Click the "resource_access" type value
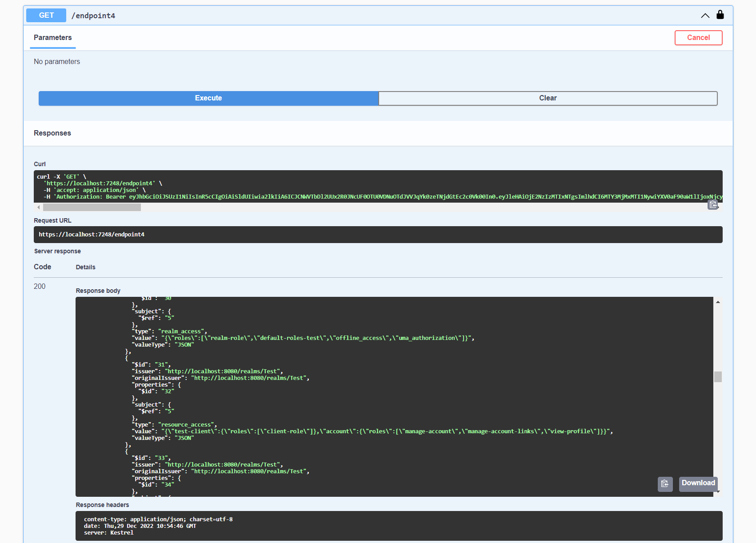Viewport: 756px width, 543px height. [x=186, y=425]
